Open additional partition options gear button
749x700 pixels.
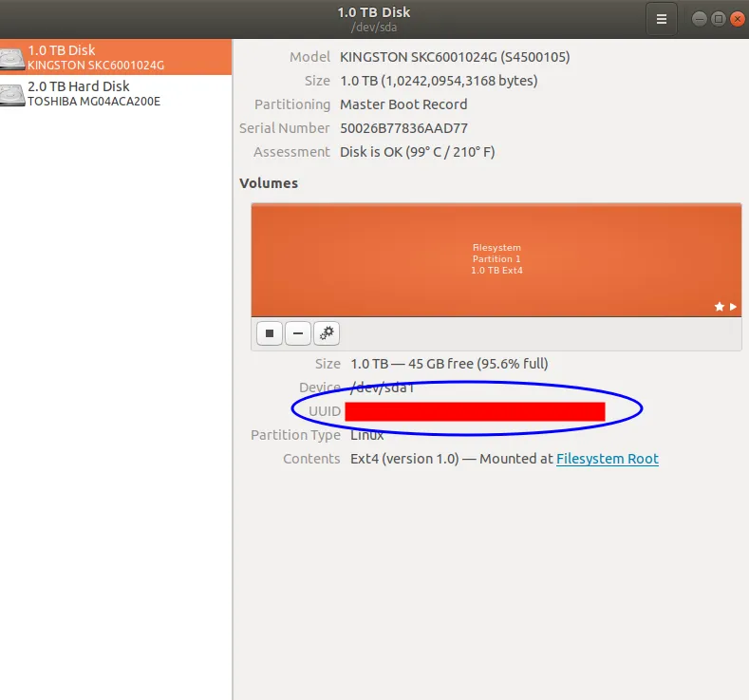327,333
